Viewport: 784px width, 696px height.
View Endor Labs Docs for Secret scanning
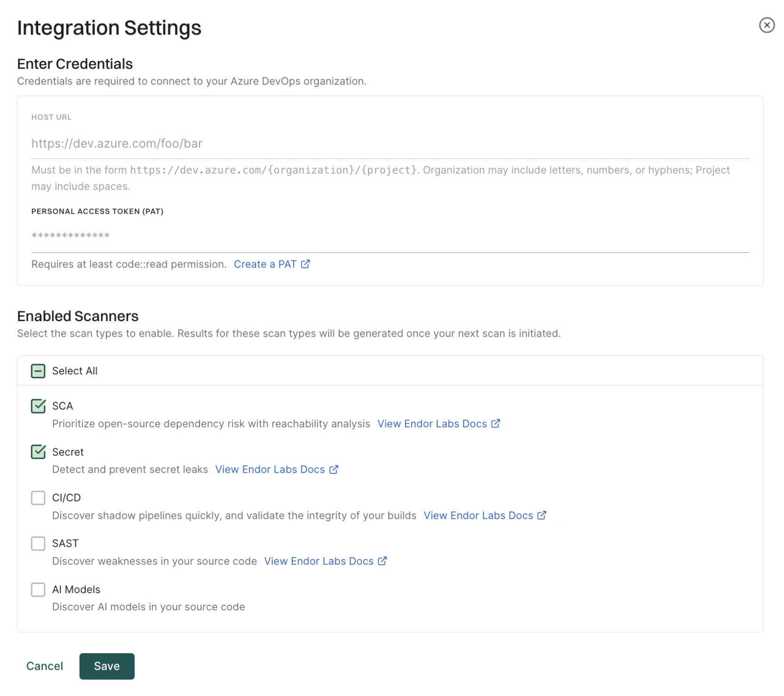(x=270, y=469)
